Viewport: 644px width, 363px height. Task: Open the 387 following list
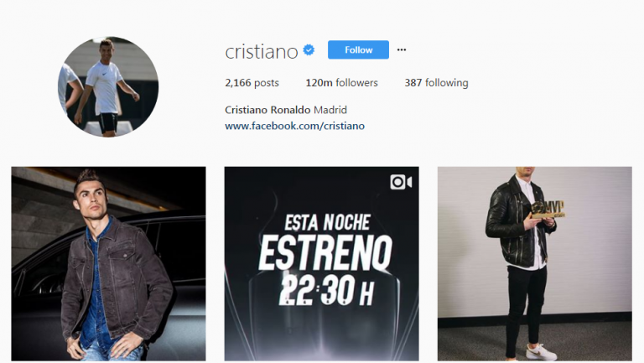point(436,82)
